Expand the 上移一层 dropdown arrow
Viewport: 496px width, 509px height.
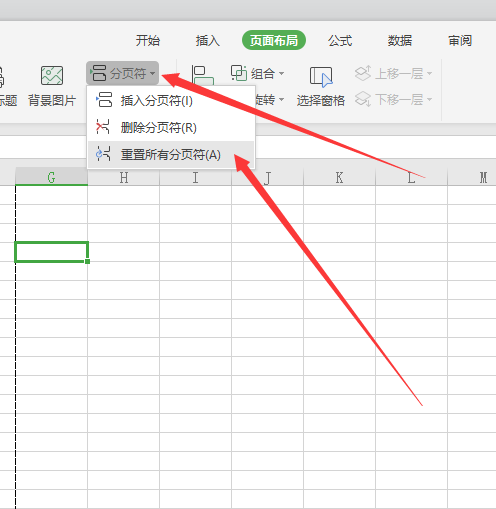pyautogui.click(x=429, y=73)
